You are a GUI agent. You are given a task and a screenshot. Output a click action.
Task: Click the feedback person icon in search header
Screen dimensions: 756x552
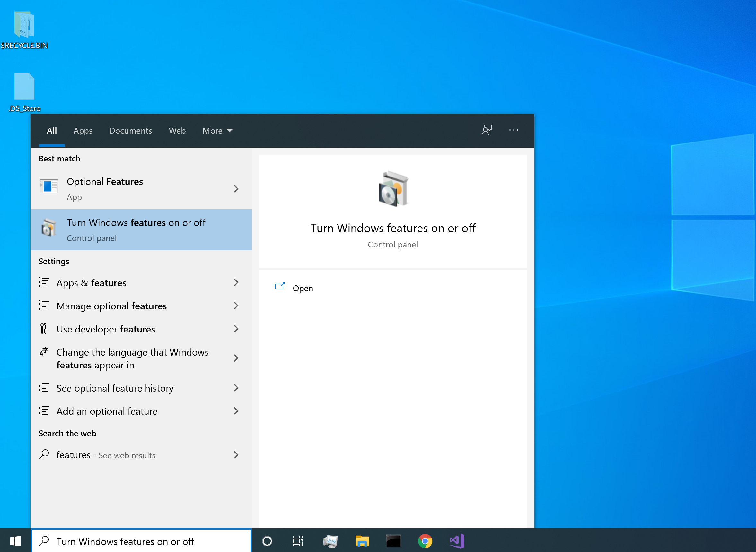(487, 130)
